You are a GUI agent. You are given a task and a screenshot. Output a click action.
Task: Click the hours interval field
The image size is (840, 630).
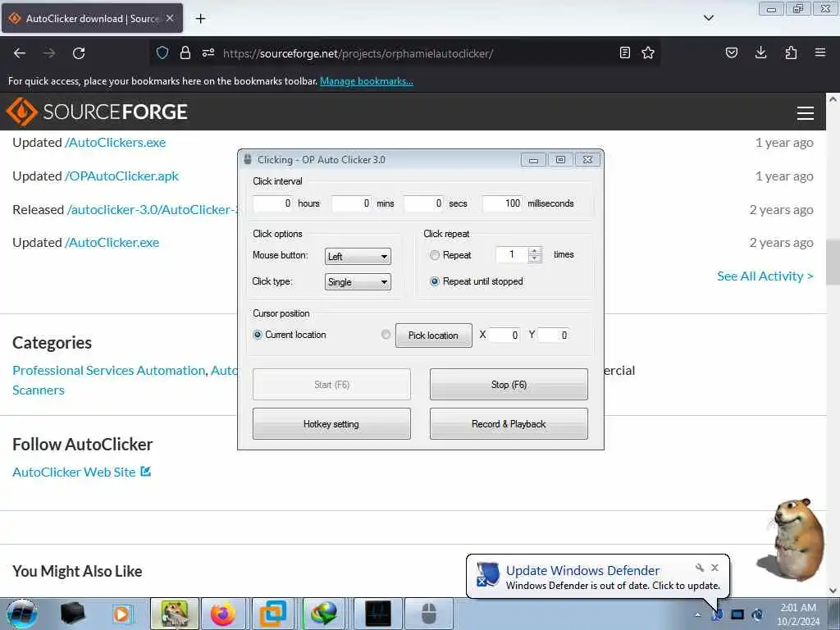273,203
